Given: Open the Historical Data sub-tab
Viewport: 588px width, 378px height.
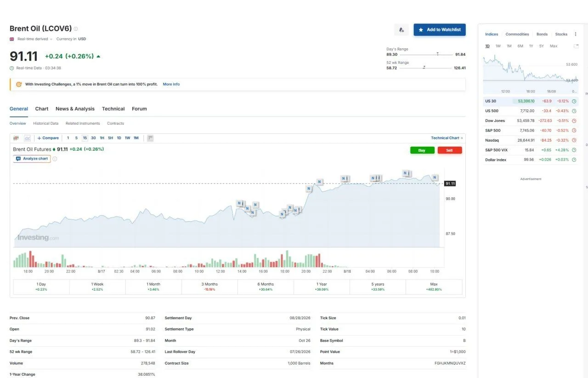Looking at the screenshot, I should (45, 123).
